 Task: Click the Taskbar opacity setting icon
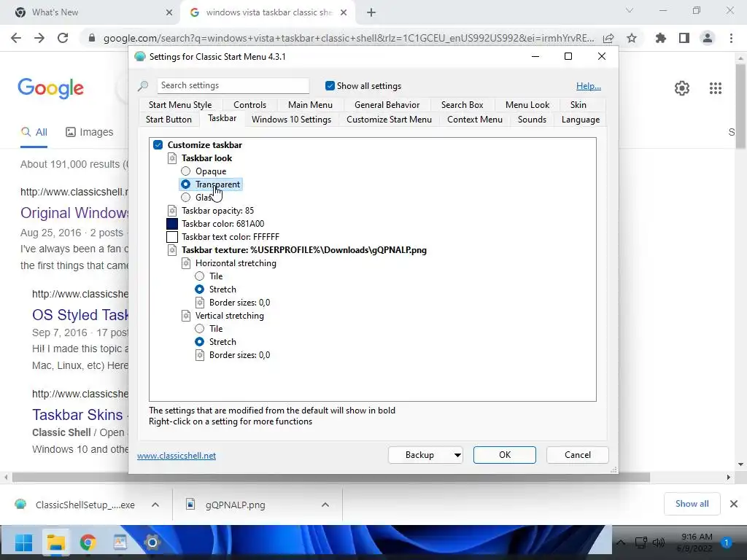[x=172, y=211]
